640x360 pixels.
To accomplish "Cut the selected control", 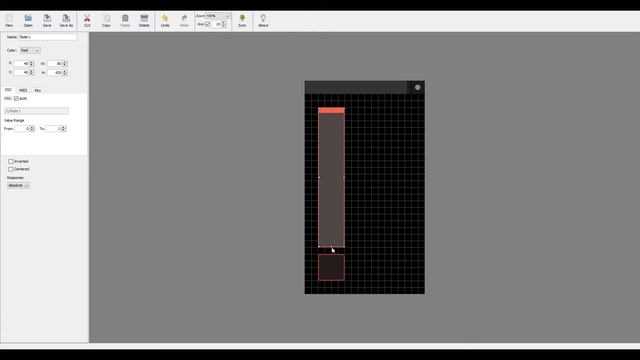I will click(x=87, y=20).
